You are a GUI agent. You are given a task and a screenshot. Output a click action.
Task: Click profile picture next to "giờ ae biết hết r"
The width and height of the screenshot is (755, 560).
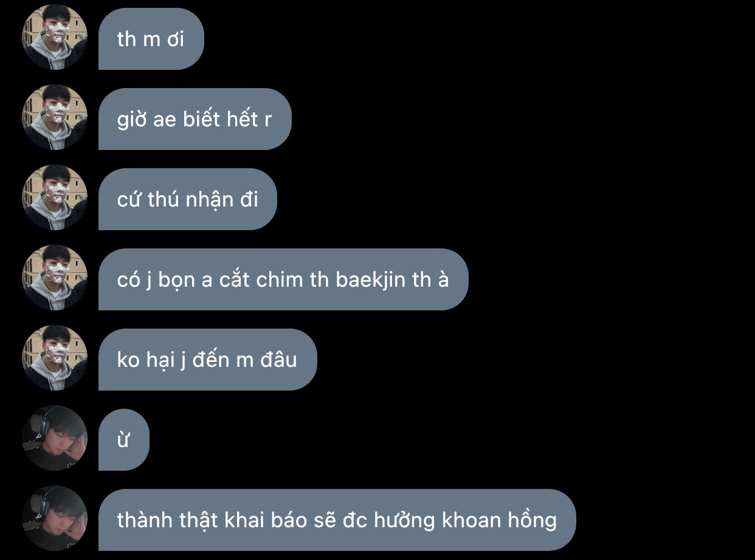point(55,117)
